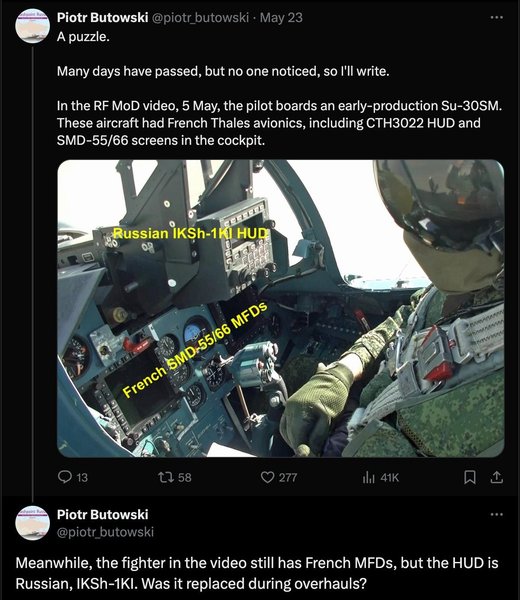Open Piotr Butowski avatar on second tweet
520x600 pixels.
(33, 523)
